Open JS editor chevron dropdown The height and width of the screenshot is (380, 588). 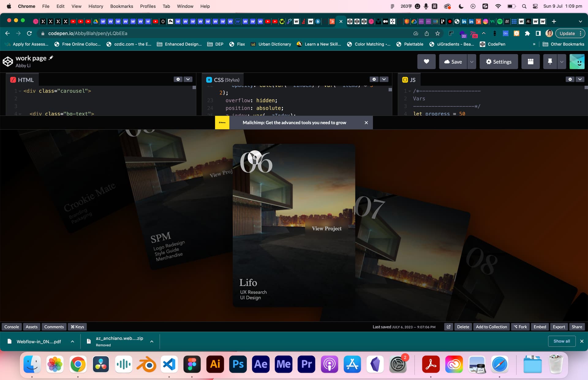(x=580, y=79)
